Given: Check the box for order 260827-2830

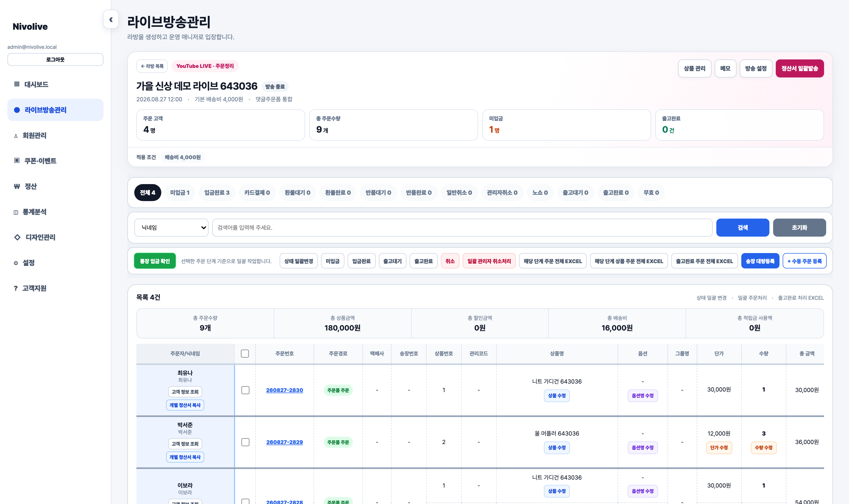Looking at the screenshot, I should [x=245, y=390].
